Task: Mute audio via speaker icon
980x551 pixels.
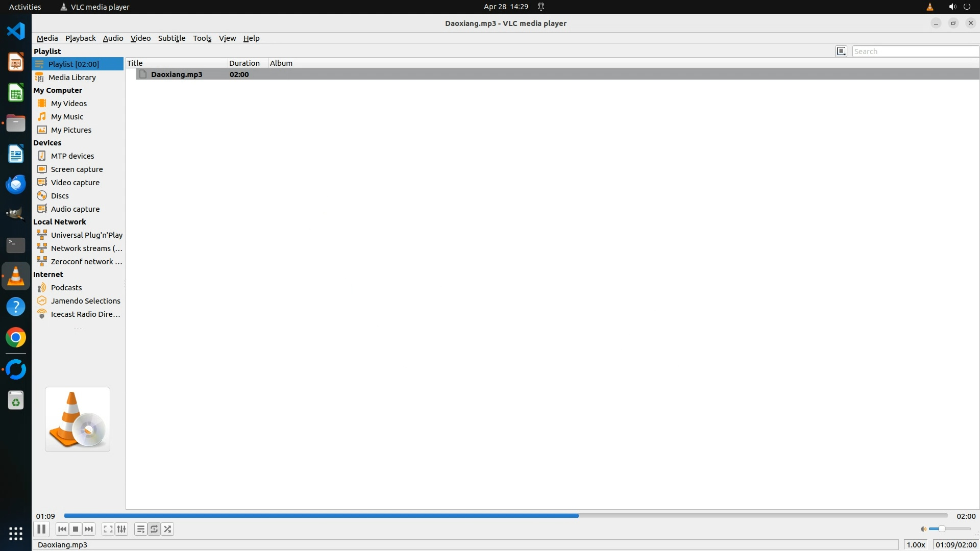Action: click(923, 529)
